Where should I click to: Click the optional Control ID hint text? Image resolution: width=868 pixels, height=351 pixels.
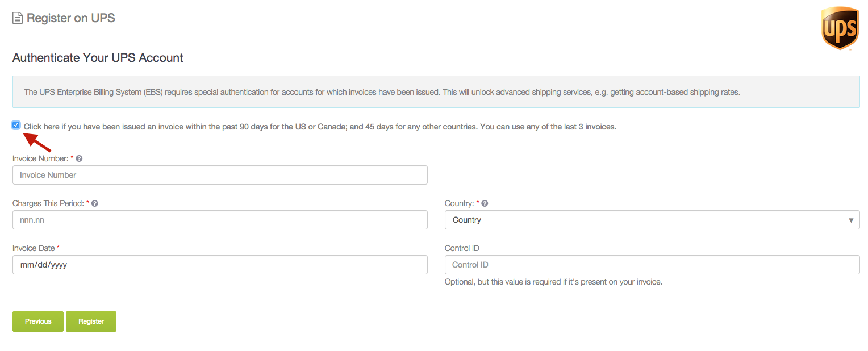tap(553, 282)
